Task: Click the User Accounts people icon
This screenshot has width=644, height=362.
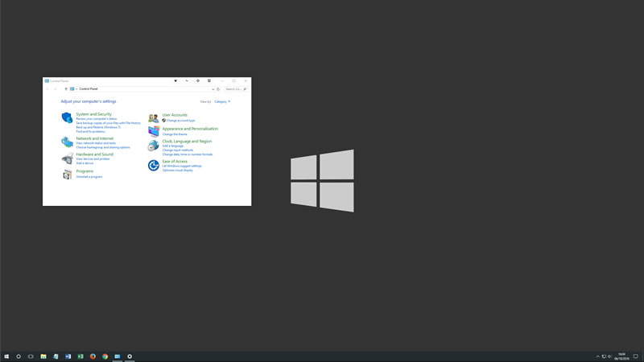Action: (154, 118)
